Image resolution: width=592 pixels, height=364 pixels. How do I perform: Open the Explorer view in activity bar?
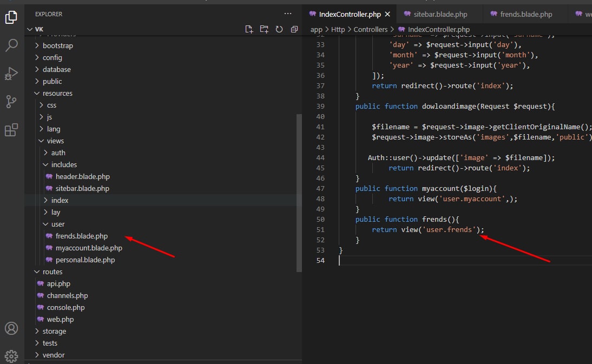pos(11,17)
